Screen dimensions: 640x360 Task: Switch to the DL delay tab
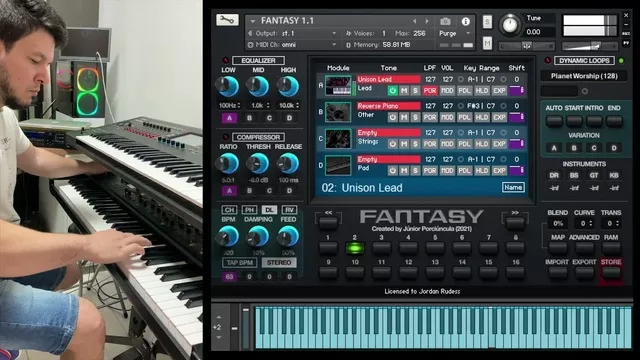pyautogui.click(x=269, y=209)
